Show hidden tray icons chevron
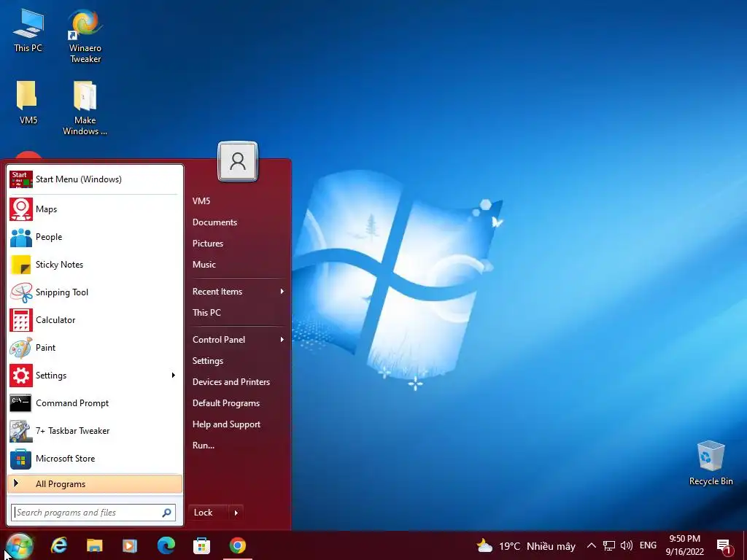The height and width of the screenshot is (560, 747). click(591, 545)
